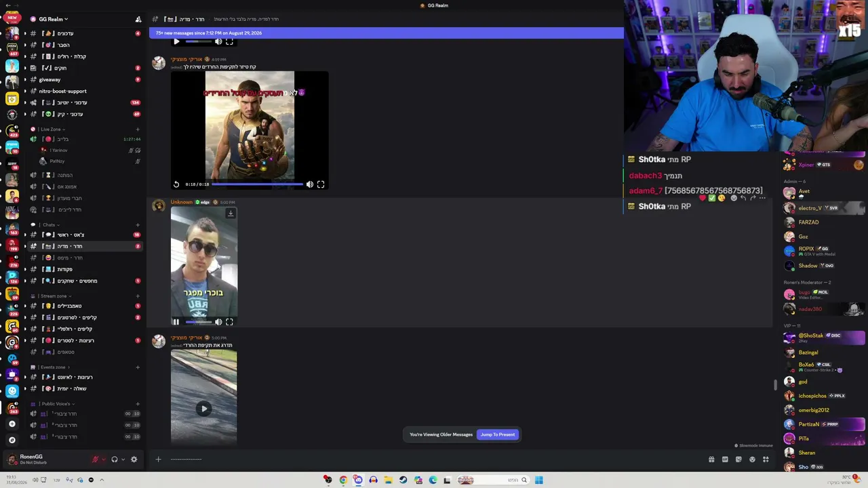Viewport: 868px width, 488px height.
Task: Create channel in Events zone category
Action: point(138,367)
